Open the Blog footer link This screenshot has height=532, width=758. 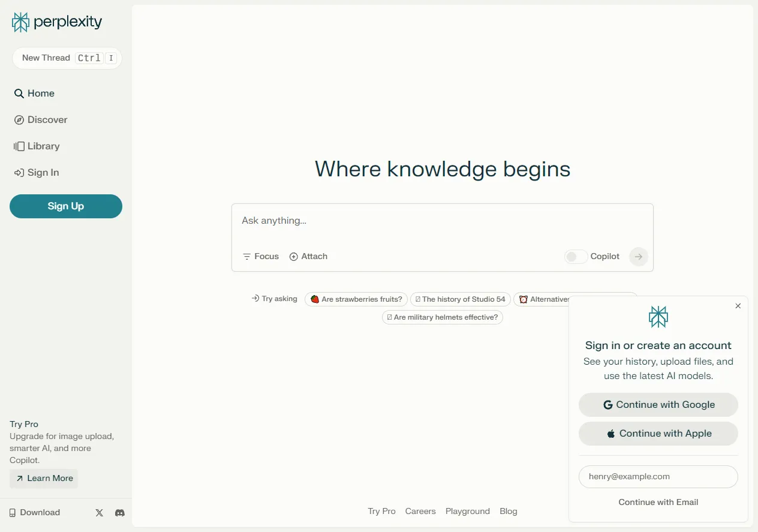509,512
